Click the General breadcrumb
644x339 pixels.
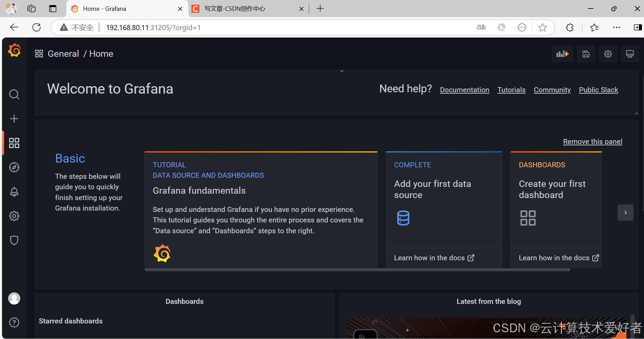pos(63,54)
